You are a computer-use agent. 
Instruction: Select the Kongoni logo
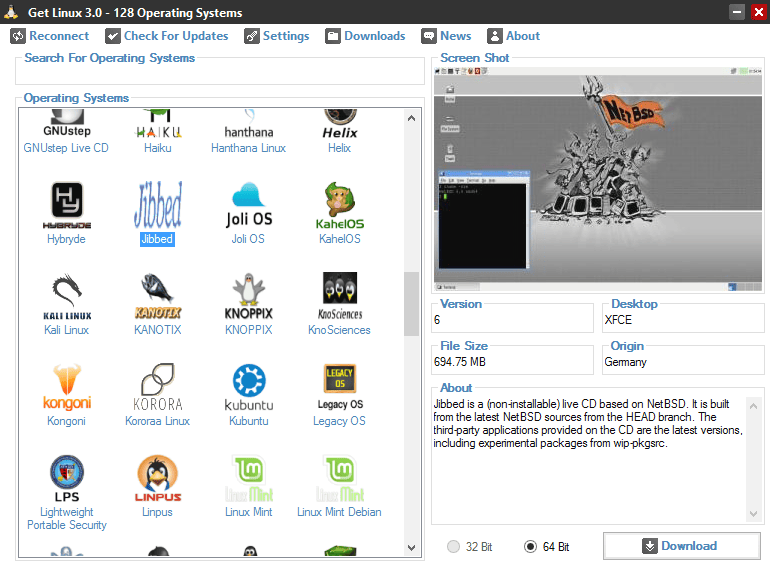click(67, 387)
